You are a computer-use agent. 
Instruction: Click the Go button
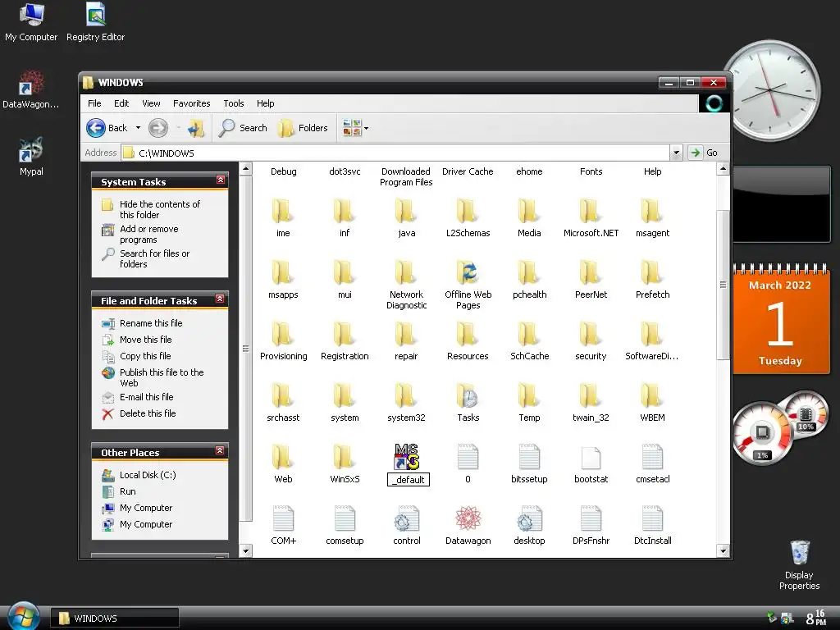pyautogui.click(x=703, y=153)
